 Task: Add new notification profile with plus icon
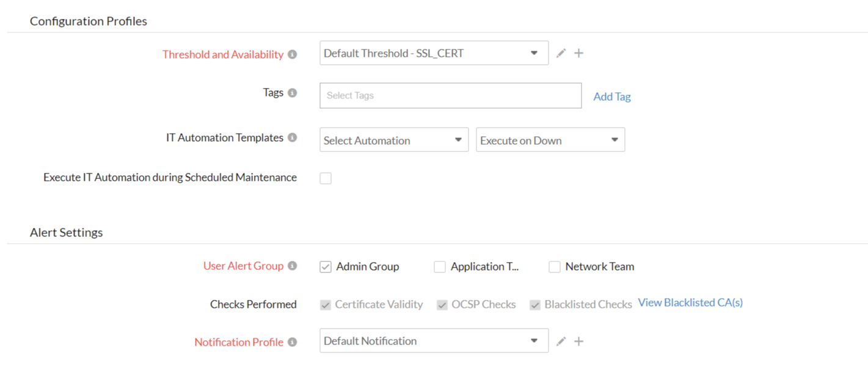click(x=578, y=341)
